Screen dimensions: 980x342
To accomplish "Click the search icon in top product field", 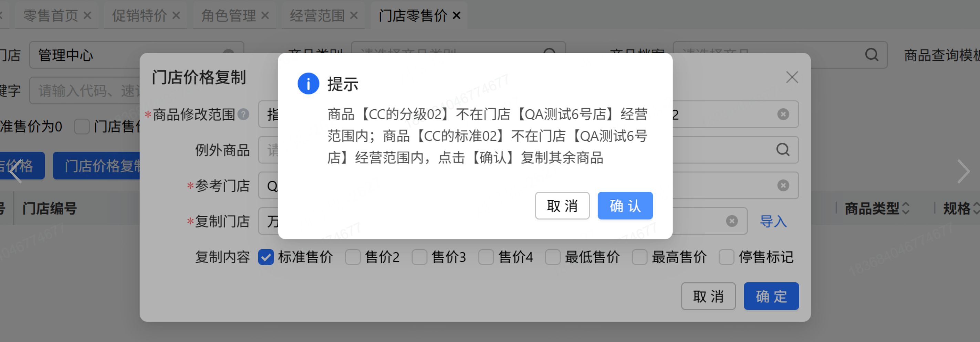I will pos(872,55).
